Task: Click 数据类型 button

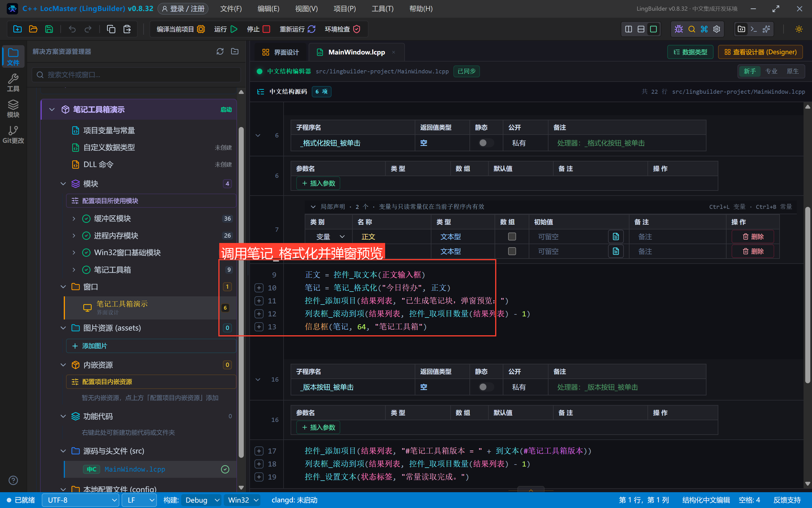Action: 690,52
